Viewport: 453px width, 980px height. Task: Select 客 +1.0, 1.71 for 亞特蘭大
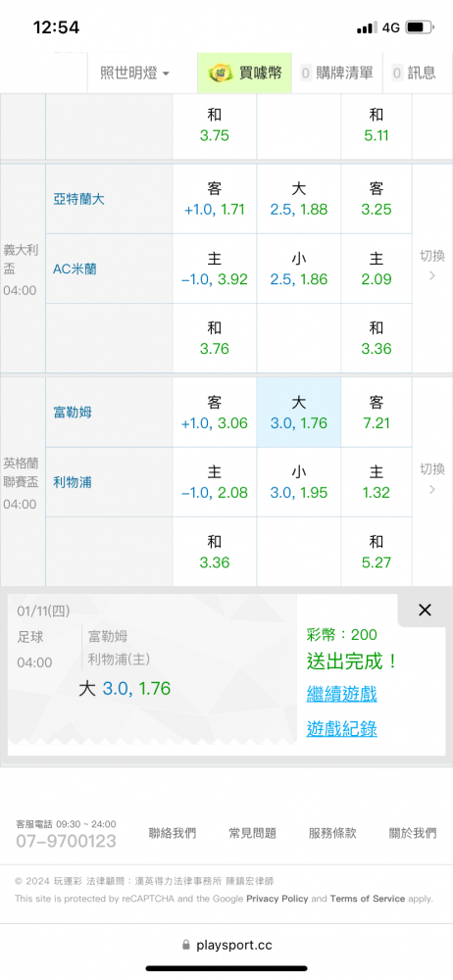pos(215,199)
